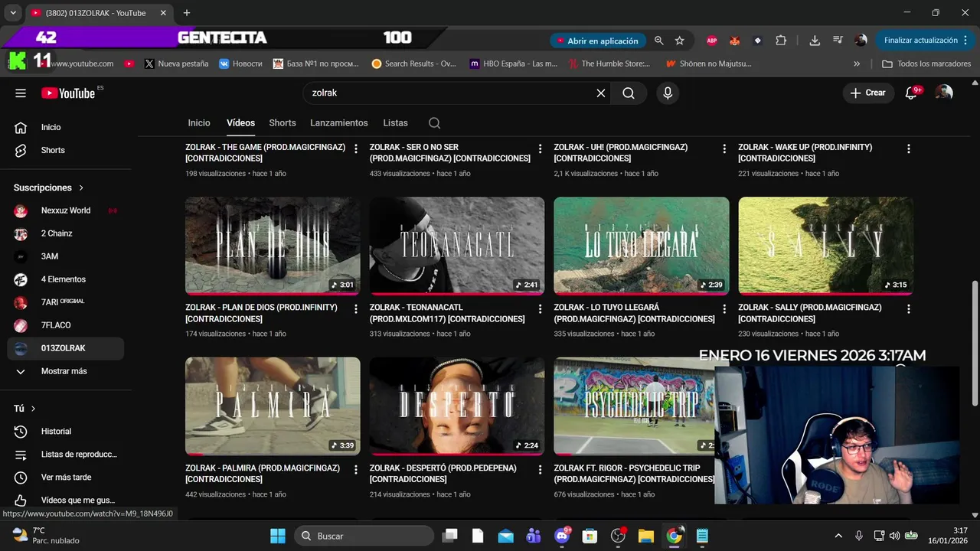980x551 pixels.
Task: Click the Adblock Plus extension icon
Action: 712,41
